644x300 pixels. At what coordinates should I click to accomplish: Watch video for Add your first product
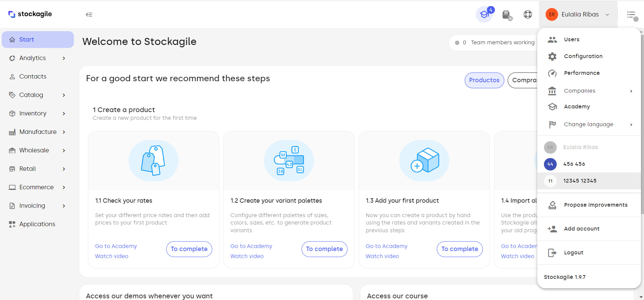[382, 256]
